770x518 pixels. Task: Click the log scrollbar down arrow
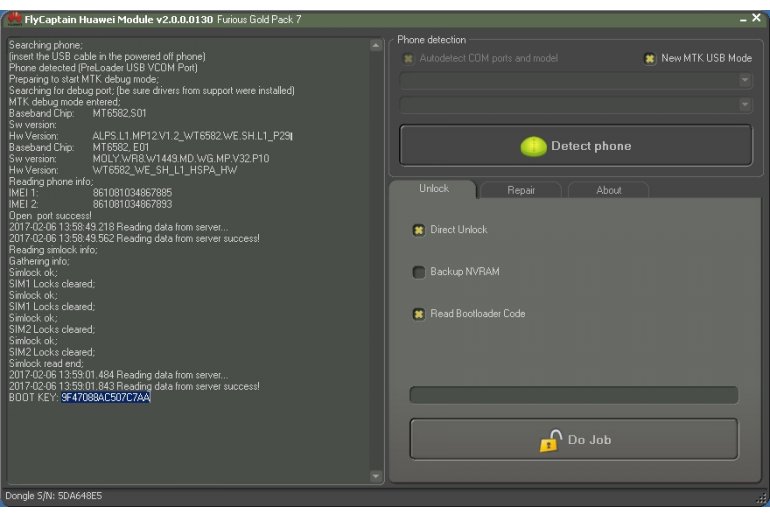(376, 476)
